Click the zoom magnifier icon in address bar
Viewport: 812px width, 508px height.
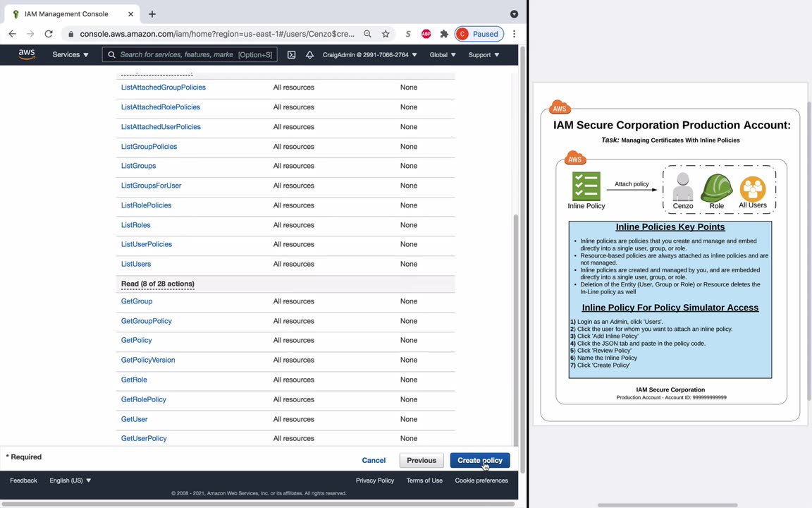pos(367,34)
